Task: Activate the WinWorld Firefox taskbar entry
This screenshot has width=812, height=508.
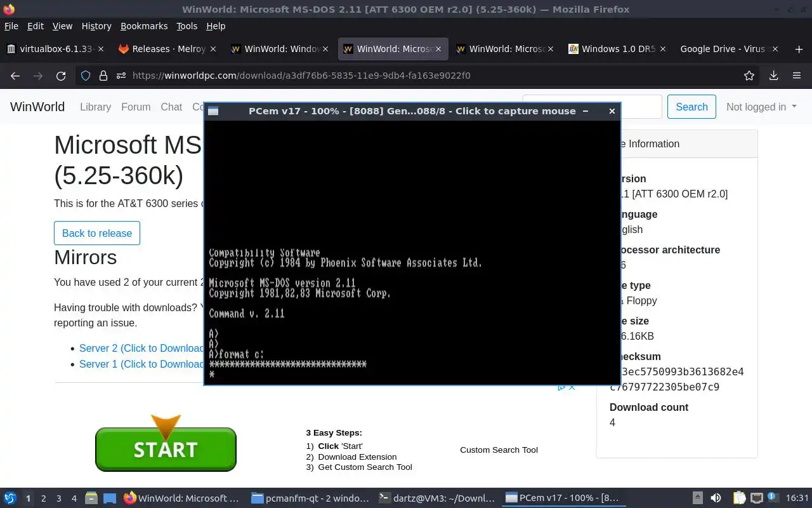Action: pyautogui.click(x=182, y=498)
